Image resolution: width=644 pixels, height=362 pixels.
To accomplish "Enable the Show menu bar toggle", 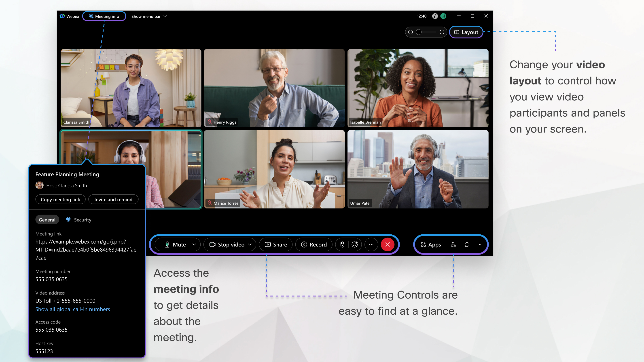I will 150,16.
